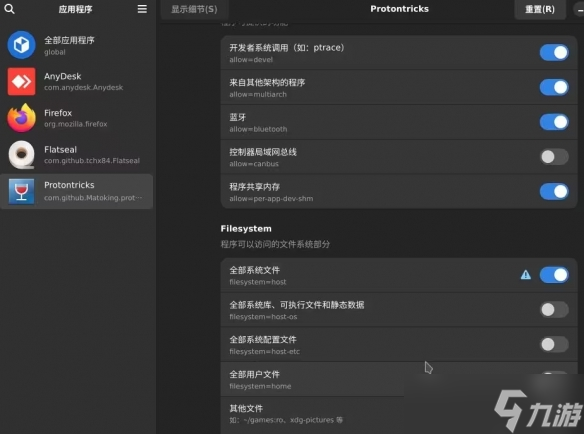Click the warning triangle beside filesystem=host
584x434 pixels.
pyautogui.click(x=526, y=275)
